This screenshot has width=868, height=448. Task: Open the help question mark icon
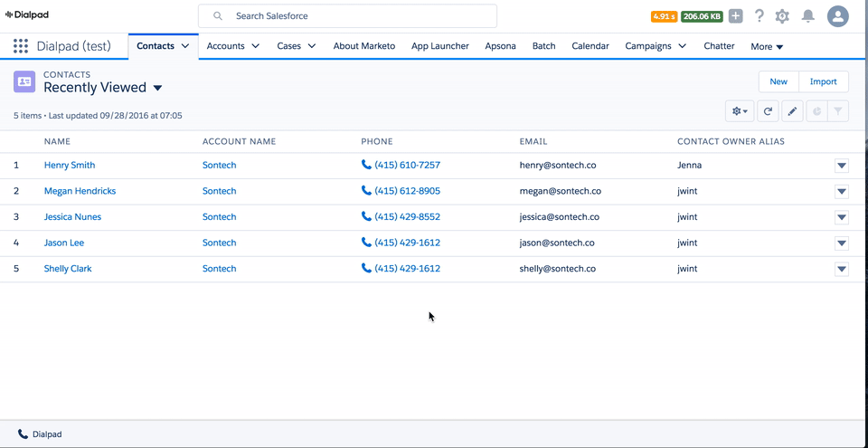tap(759, 16)
